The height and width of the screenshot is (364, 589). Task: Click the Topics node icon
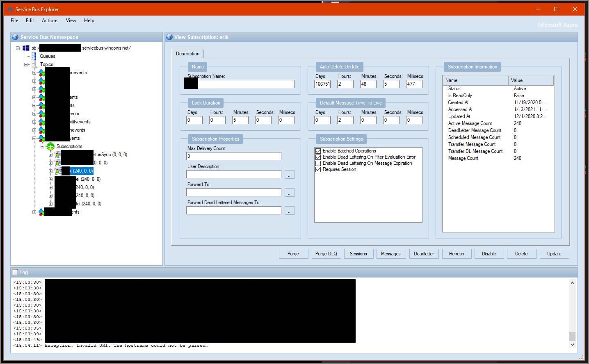[x=34, y=64]
